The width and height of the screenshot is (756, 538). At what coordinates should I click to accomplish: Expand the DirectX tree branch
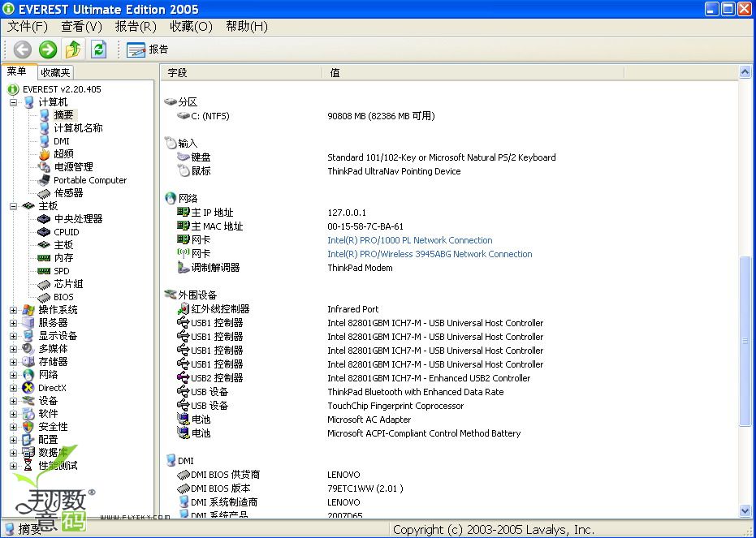tap(14, 388)
